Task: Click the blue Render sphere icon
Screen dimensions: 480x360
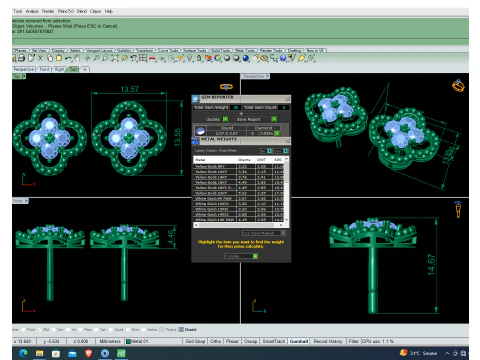Action: [x=246, y=58]
